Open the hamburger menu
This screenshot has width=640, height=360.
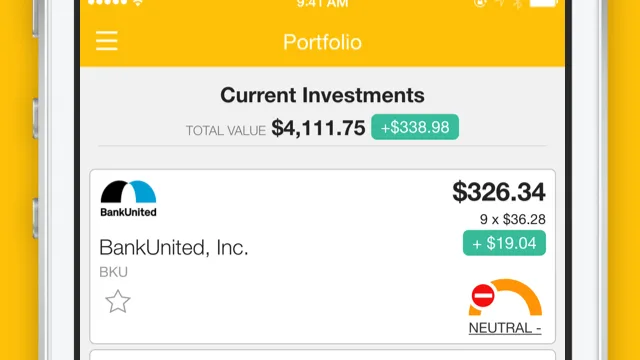coord(107,41)
